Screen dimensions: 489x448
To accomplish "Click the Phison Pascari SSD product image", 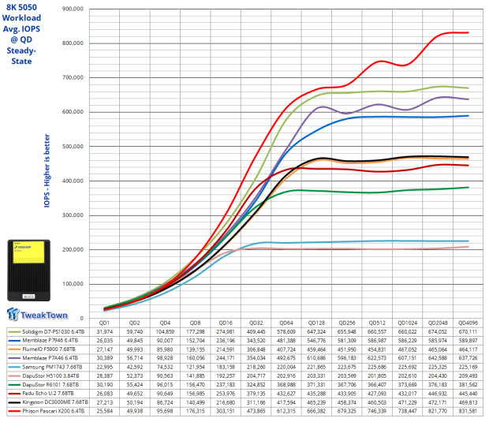I will [x=28, y=271].
